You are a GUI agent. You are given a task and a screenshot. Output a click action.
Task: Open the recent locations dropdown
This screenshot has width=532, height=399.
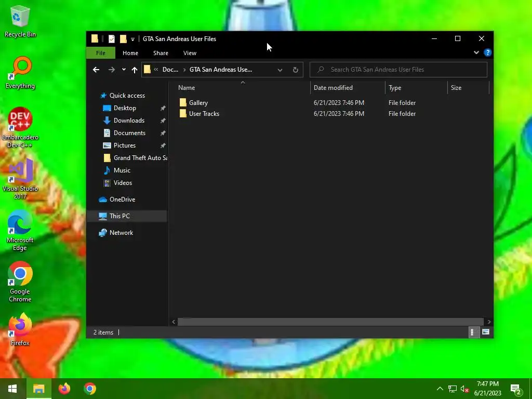pos(124,70)
